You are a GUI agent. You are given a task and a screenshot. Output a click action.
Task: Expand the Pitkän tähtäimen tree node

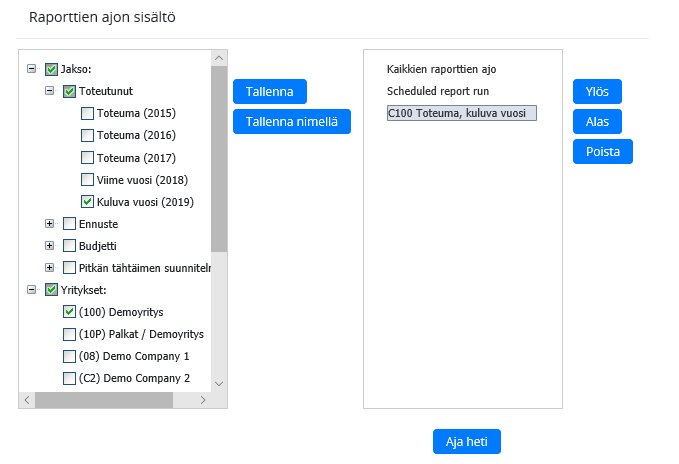click(x=49, y=267)
